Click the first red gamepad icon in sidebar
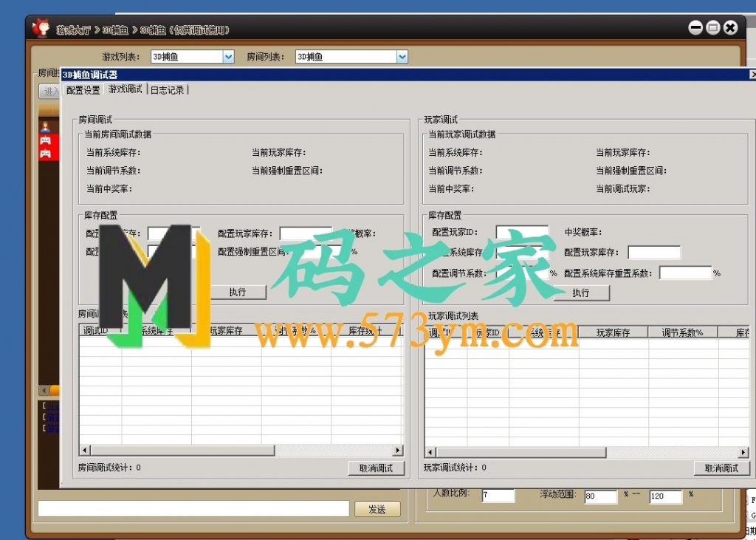This screenshot has width=756, height=540. coord(45,140)
